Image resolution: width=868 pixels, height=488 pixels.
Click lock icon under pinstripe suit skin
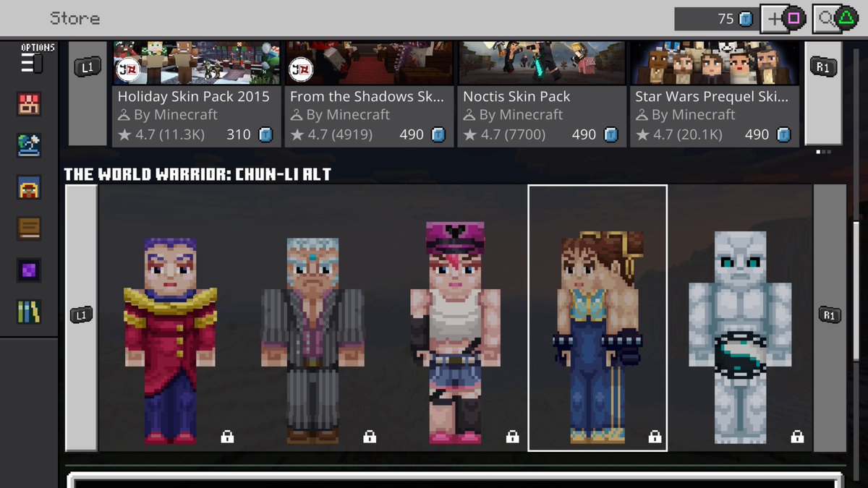click(x=370, y=436)
